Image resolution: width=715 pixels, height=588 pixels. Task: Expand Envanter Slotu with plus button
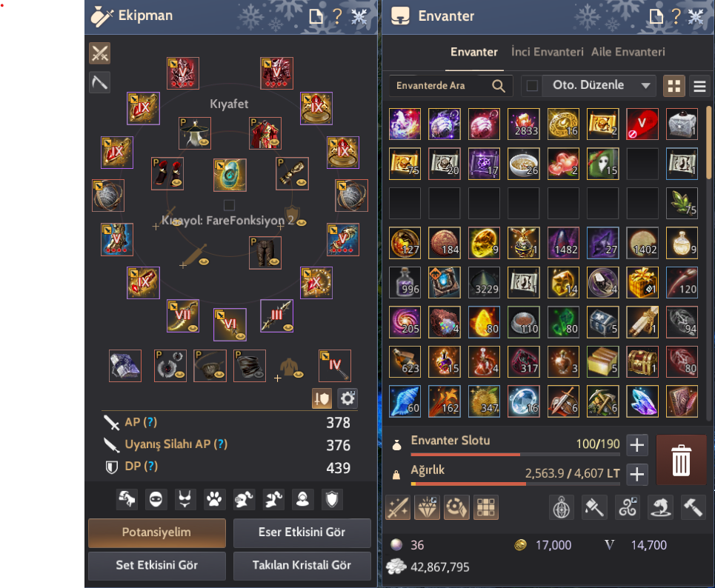637,445
